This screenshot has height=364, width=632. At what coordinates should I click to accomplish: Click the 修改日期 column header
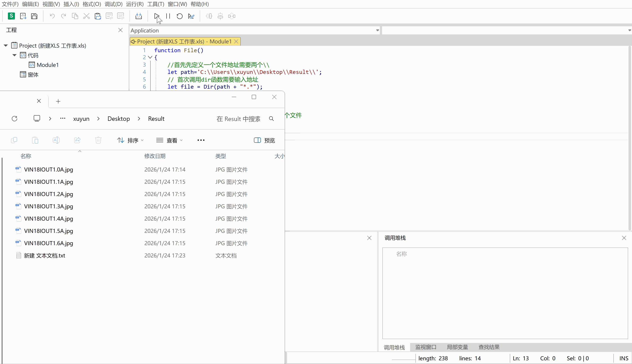tap(155, 156)
